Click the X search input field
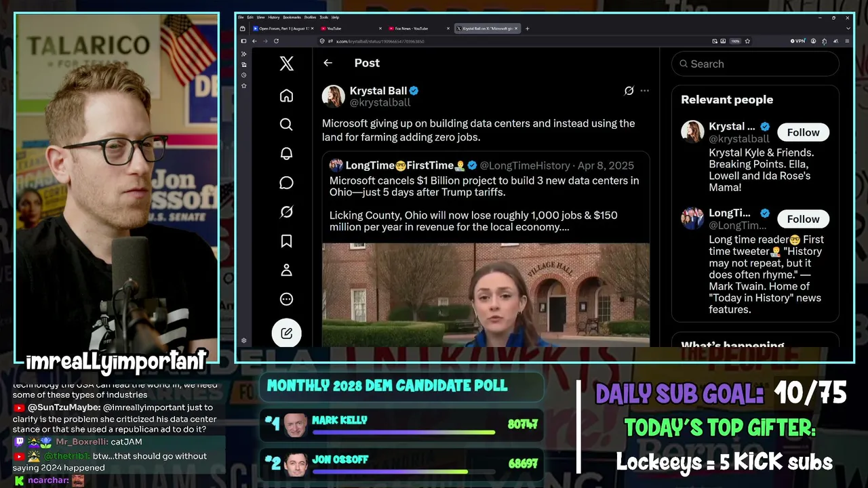The width and height of the screenshot is (868, 488). 755,64
